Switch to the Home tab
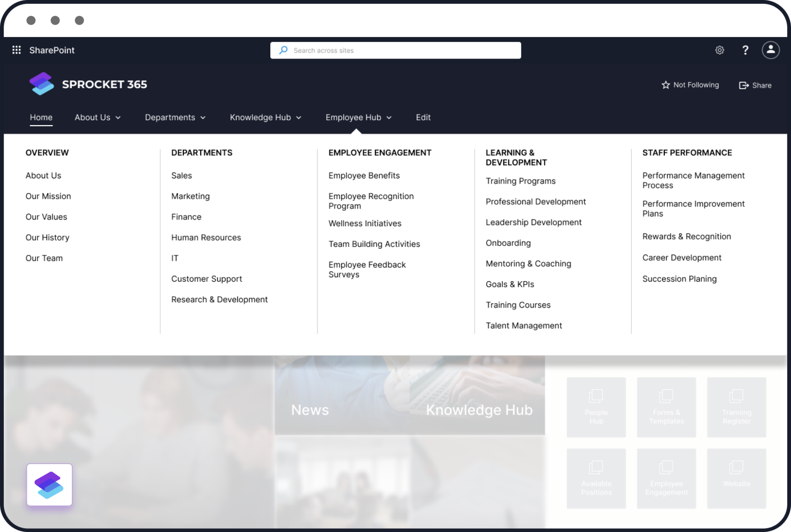This screenshot has height=532, width=791. click(41, 117)
